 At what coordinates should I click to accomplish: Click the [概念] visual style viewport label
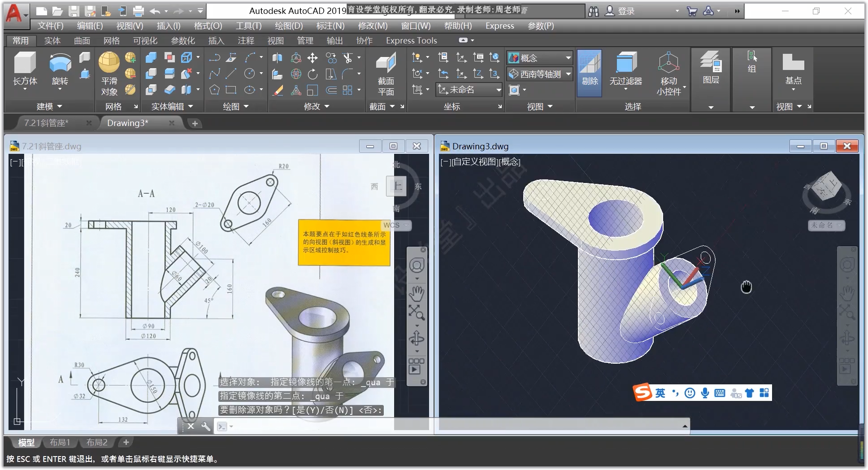tap(509, 161)
